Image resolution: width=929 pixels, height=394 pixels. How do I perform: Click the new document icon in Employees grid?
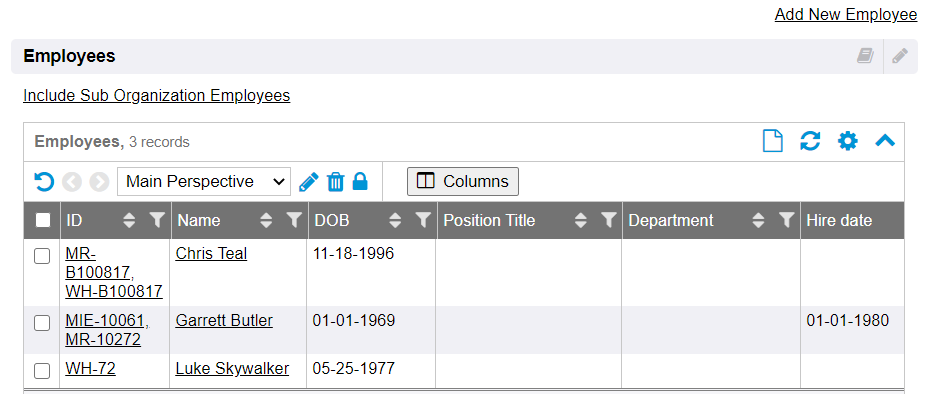pos(773,142)
